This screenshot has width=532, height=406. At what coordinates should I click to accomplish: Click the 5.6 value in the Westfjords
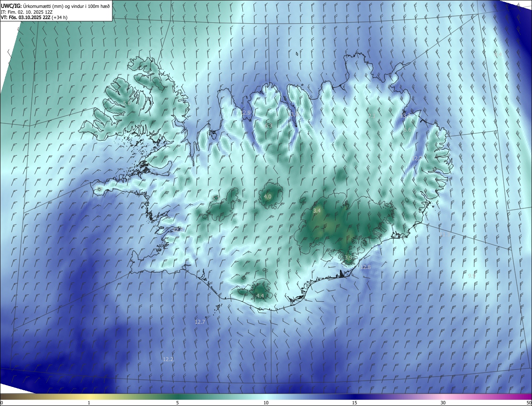click(x=127, y=103)
